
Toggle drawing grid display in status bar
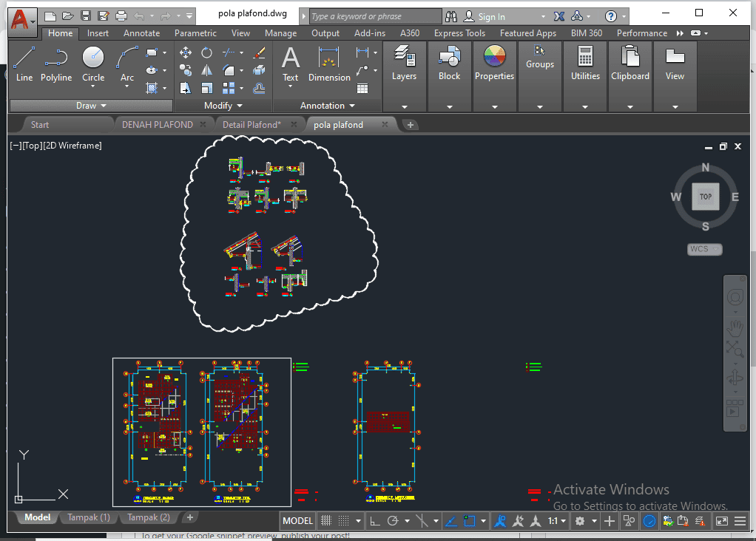tap(325, 521)
